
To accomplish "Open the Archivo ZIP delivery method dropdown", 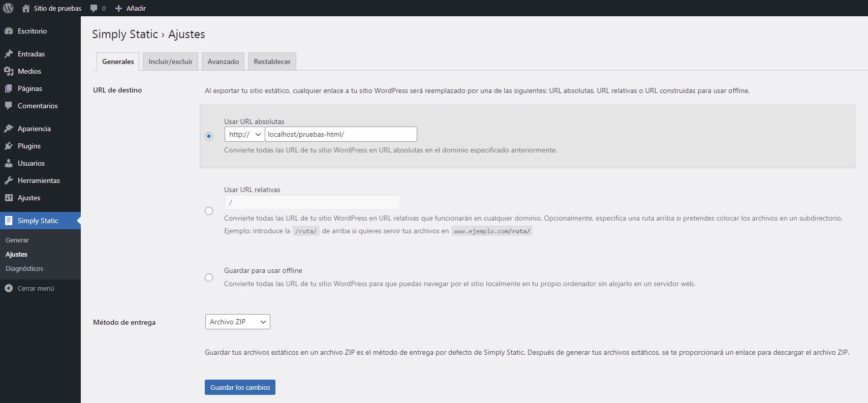I will (x=237, y=322).
